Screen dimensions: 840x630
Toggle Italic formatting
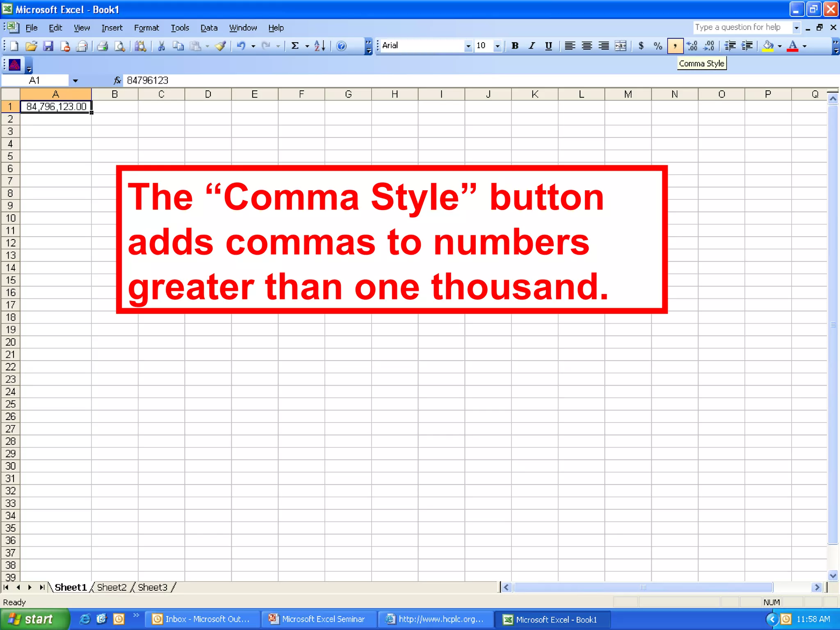pos(532,46)
